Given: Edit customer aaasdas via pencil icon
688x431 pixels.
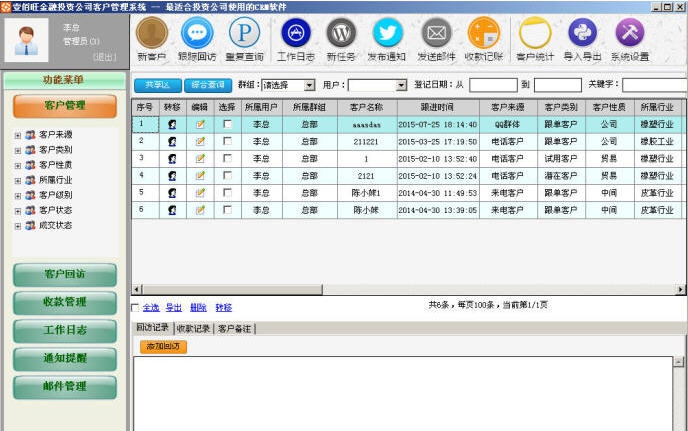Looking at the screenshot, I should click(x=200, y=124).
